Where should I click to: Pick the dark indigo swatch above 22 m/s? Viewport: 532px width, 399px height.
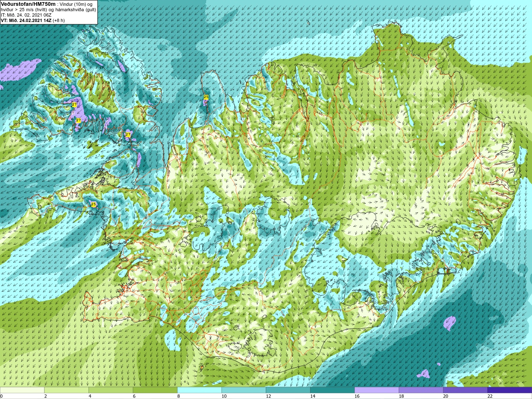[510, 390]
